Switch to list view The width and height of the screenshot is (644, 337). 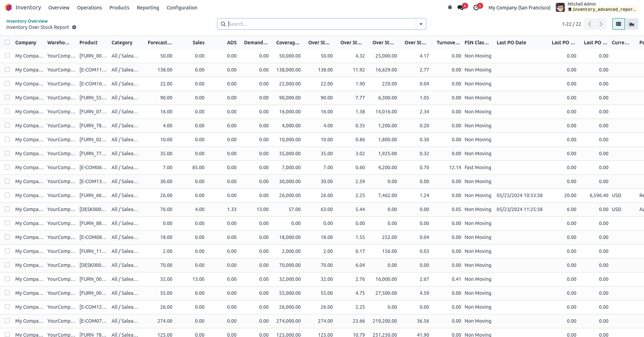[x=618, y=24]
